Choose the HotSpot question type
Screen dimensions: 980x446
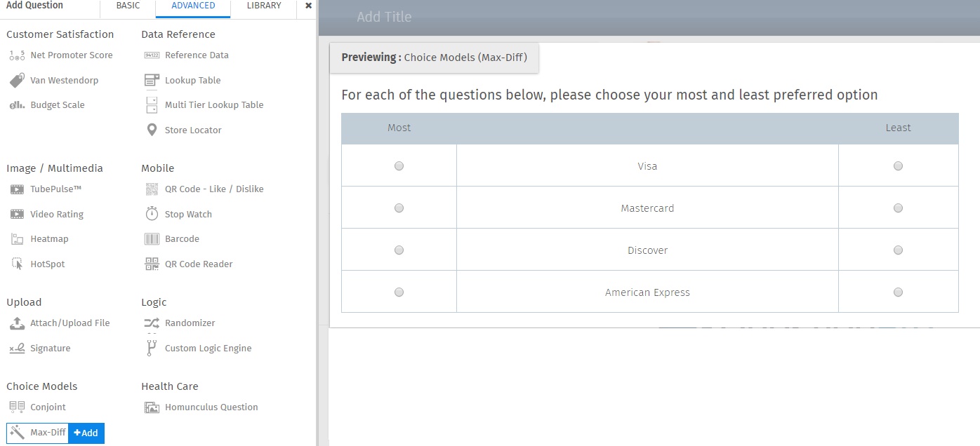[x=48, y=264]
